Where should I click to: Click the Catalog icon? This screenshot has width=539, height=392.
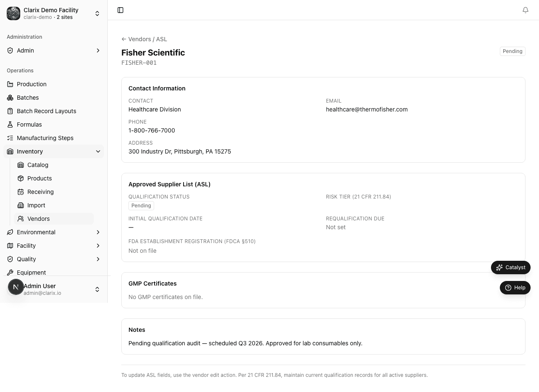pyautogui.click(x=21, y=165)
